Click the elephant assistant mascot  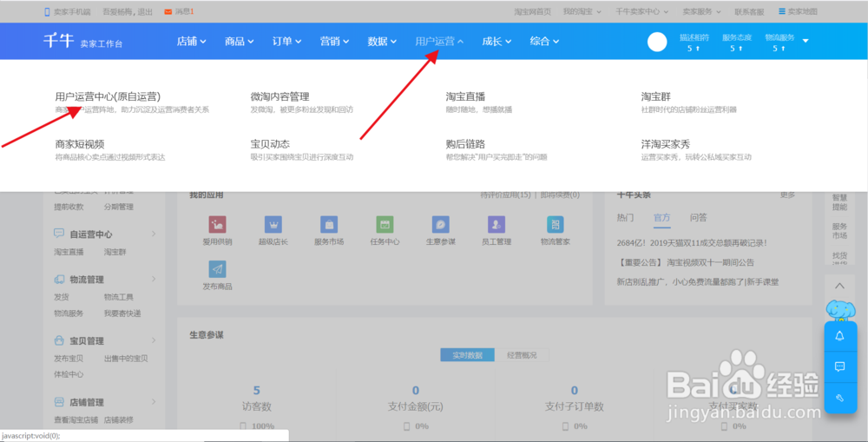click(x=840, y=311)
